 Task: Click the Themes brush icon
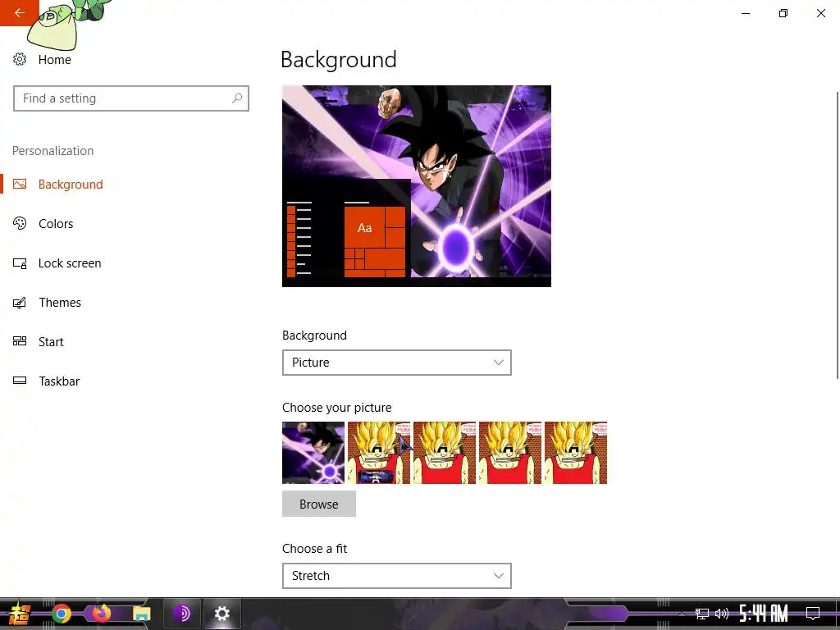pos(20,303)
